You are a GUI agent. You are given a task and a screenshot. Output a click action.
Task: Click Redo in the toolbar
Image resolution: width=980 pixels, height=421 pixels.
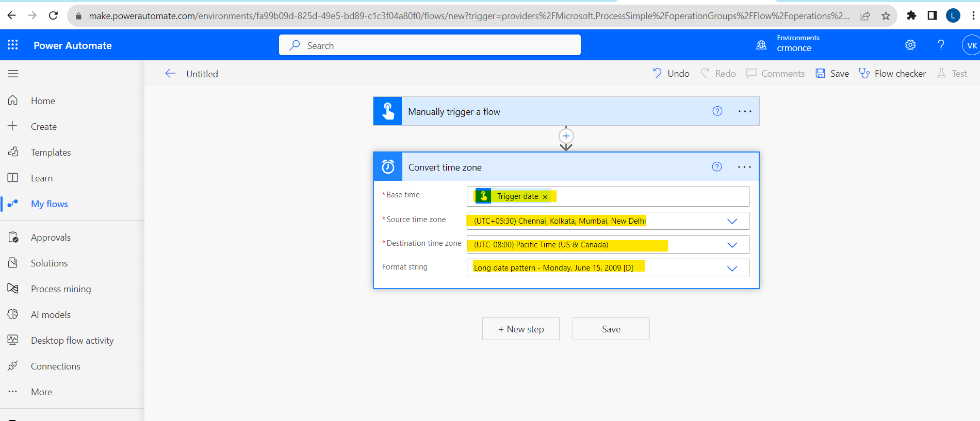click(x=718, y=74)
